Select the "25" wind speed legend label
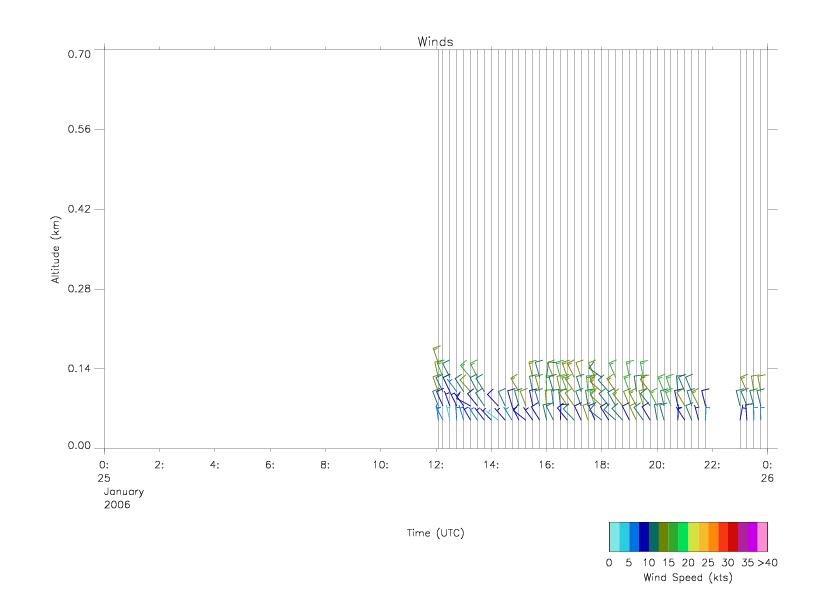827x611 pixels. 708,562
